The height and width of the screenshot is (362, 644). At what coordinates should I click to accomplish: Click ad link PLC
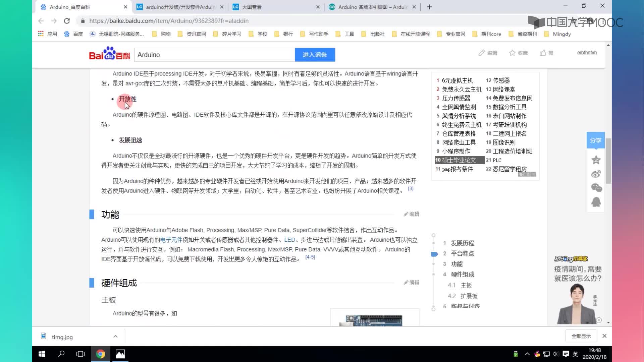tap(497, 160)
